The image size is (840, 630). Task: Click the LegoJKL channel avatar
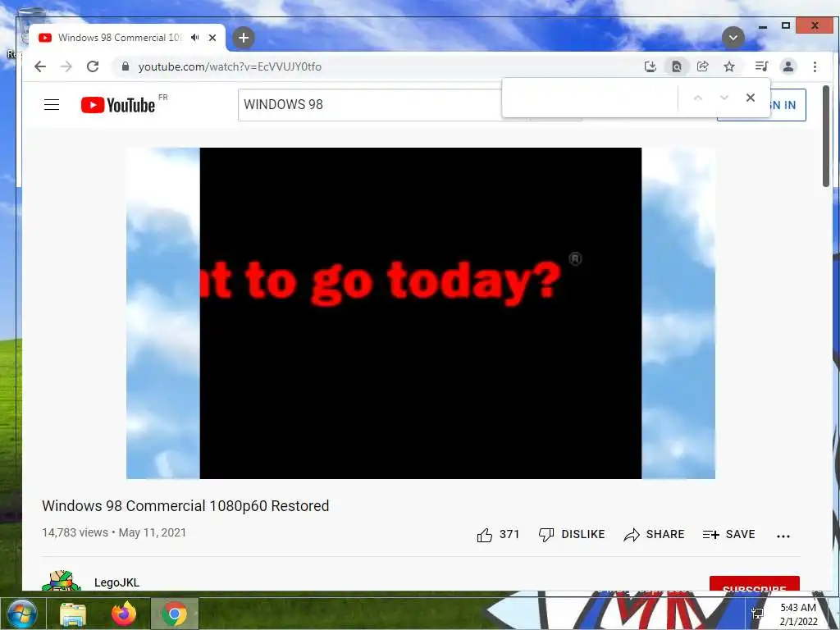(62, 581)
